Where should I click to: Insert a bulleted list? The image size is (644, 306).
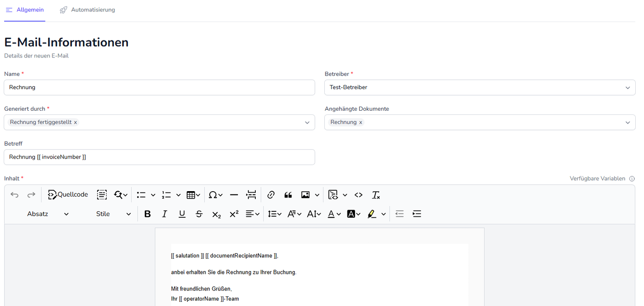[141, 195]
